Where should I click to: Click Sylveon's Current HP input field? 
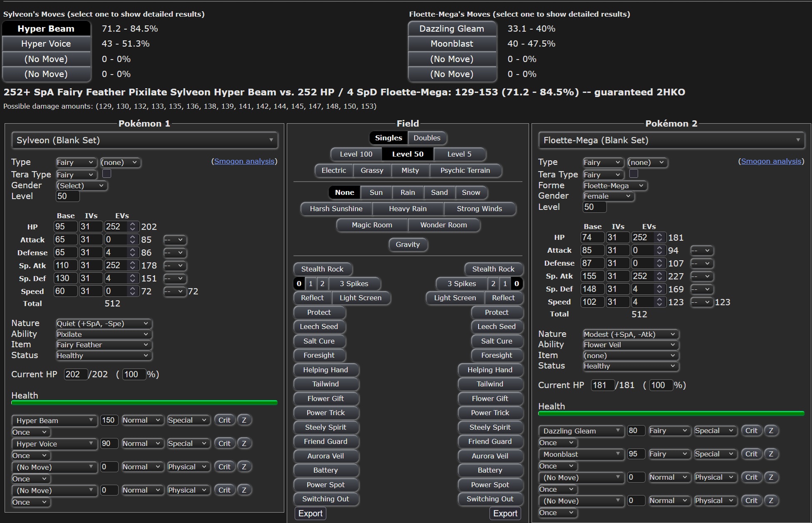click(76, 374)
